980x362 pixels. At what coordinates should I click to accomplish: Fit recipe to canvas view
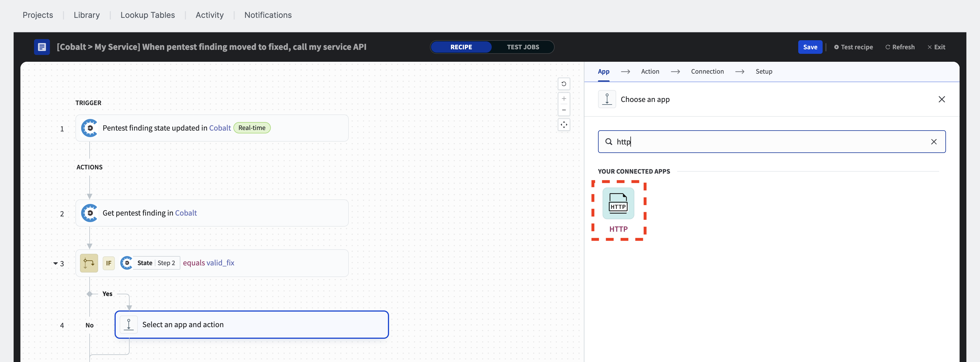point(564,125)
